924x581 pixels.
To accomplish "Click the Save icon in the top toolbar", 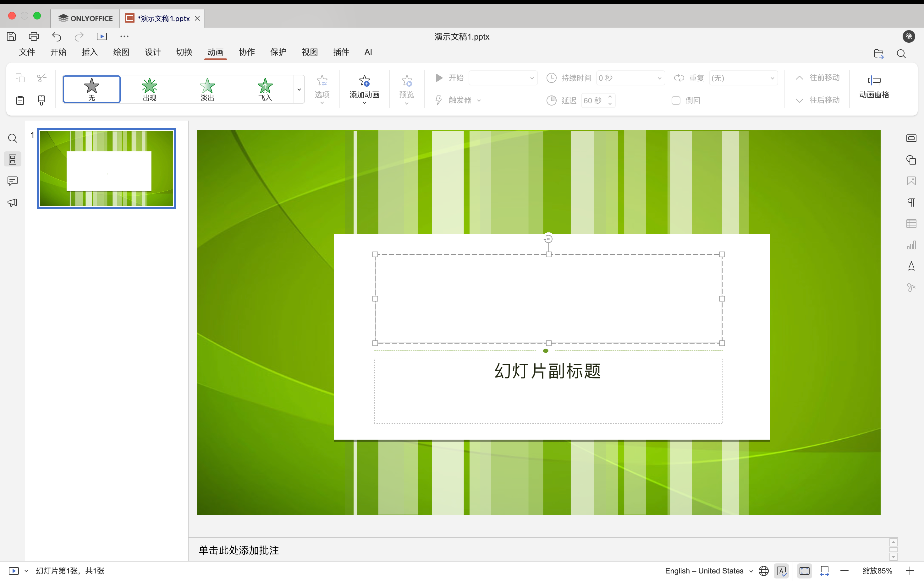I will (12, 36).
